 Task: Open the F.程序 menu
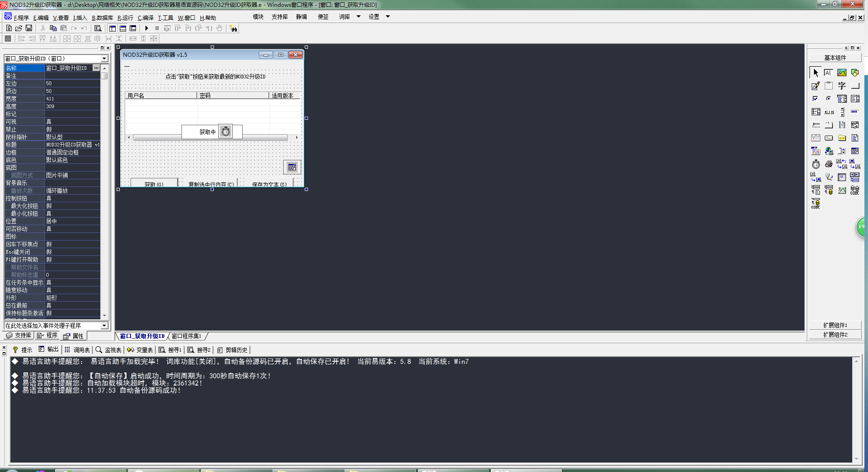click(21, 18)
